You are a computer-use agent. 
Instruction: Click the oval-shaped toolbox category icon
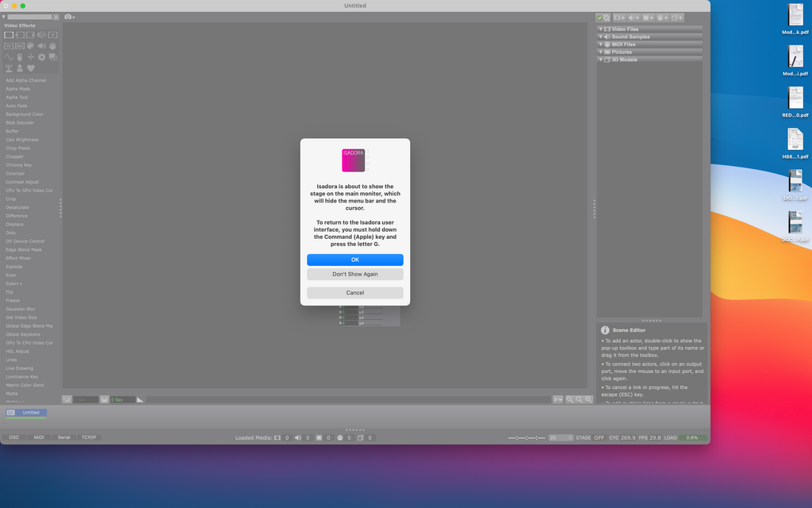tap(41, 35)
